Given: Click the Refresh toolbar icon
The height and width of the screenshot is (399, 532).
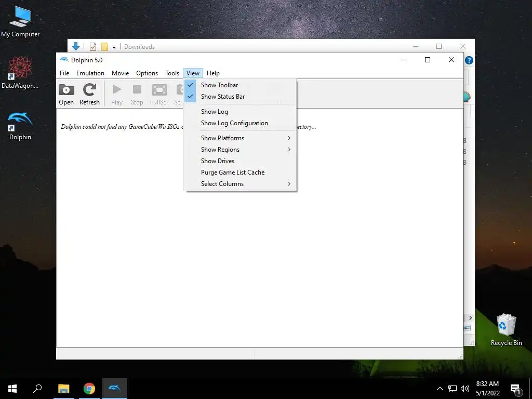Looking at the screenshot, I should click(89, 95).
